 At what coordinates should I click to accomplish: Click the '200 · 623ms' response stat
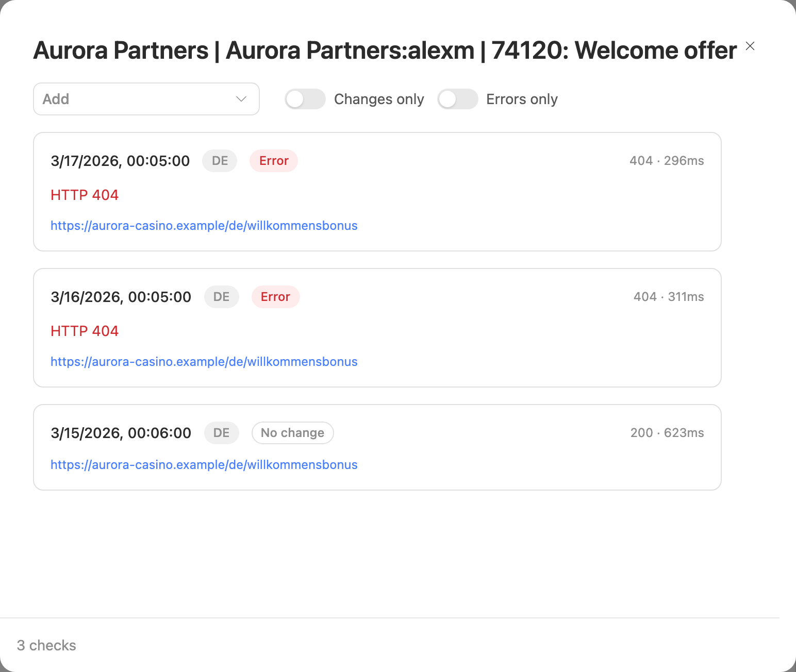point(667,433)
